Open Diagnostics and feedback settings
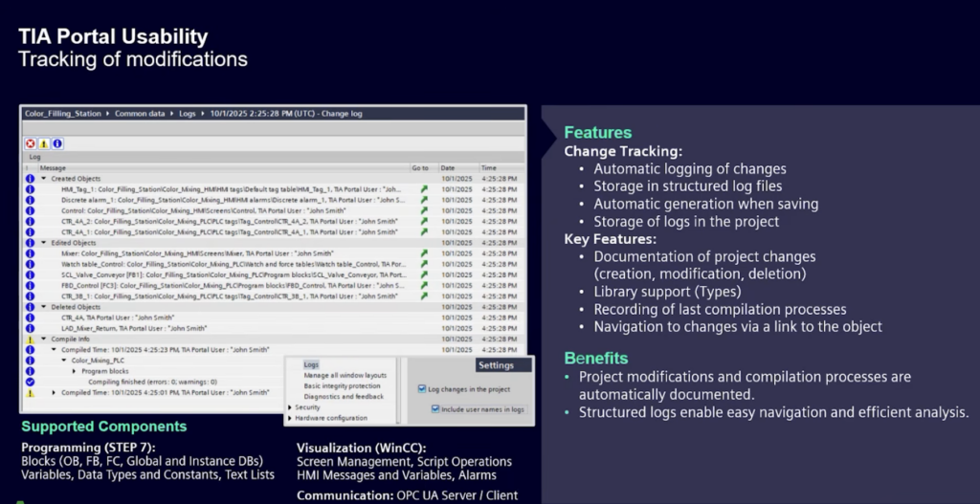Screen dimensions: 980x504 pyautogui.click(x=344, y=396)
